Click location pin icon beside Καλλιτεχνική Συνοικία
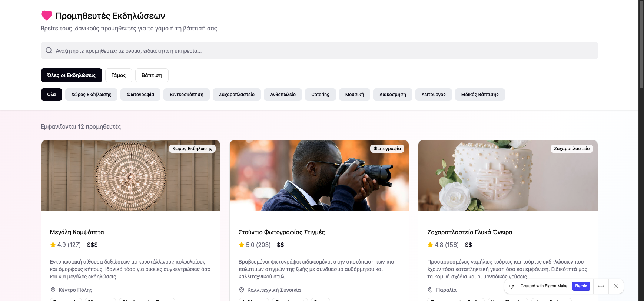644x301 pixels. [242, 290]
